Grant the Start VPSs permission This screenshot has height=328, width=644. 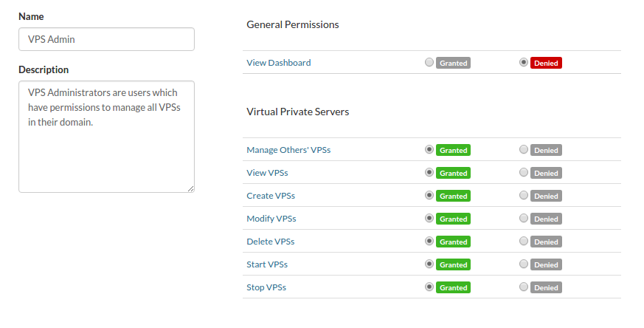click(429, 264)
